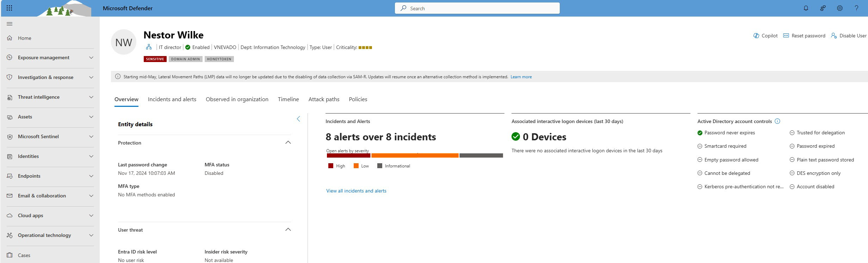Click the organization hierarchy icon under Nestor Wilke
868x263 pixels.
coord(149,47)
